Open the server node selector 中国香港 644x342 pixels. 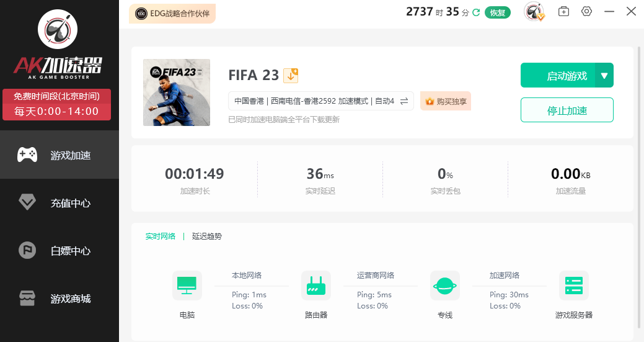point(321,101)
